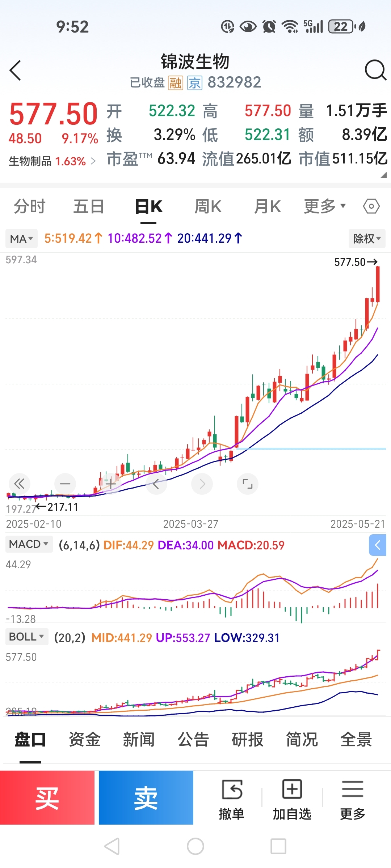Tap current price 577.50 headline

(53, 114)
